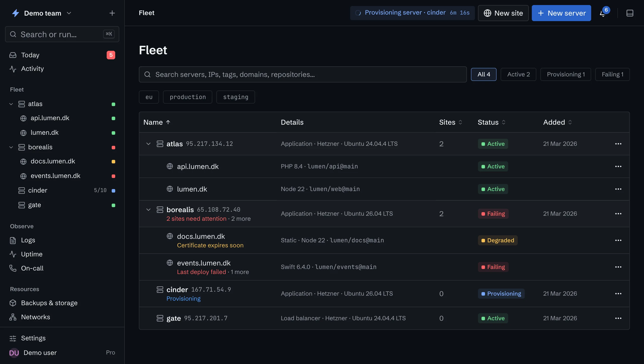Toggle the side panel layout icon
Screen dimensions: 644x364
click(630, 13)
